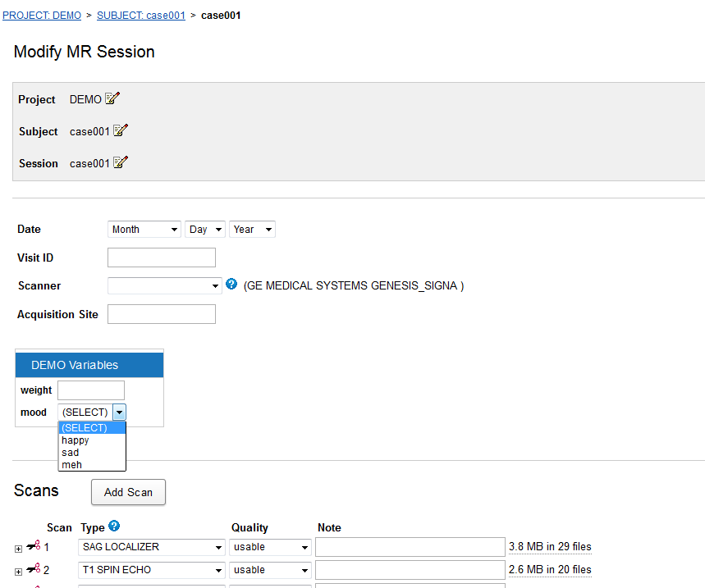
Task: Click the edit icon beside Session case001
Action: (x=121, y=162)
